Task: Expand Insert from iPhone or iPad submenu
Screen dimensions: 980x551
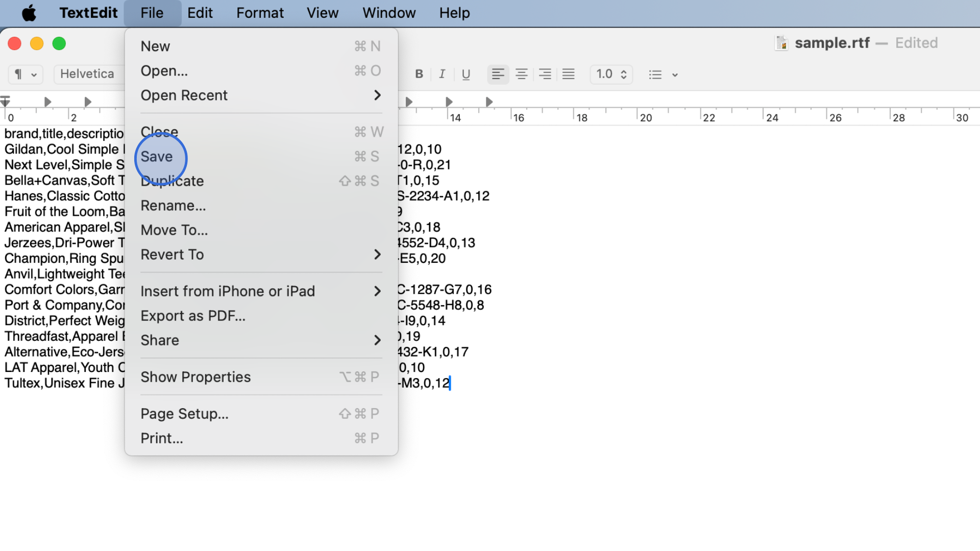Action: point(261,291)
